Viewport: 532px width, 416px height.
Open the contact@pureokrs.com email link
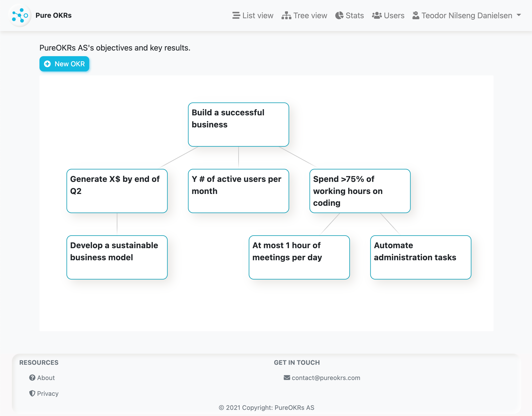[x=326, y=378]
